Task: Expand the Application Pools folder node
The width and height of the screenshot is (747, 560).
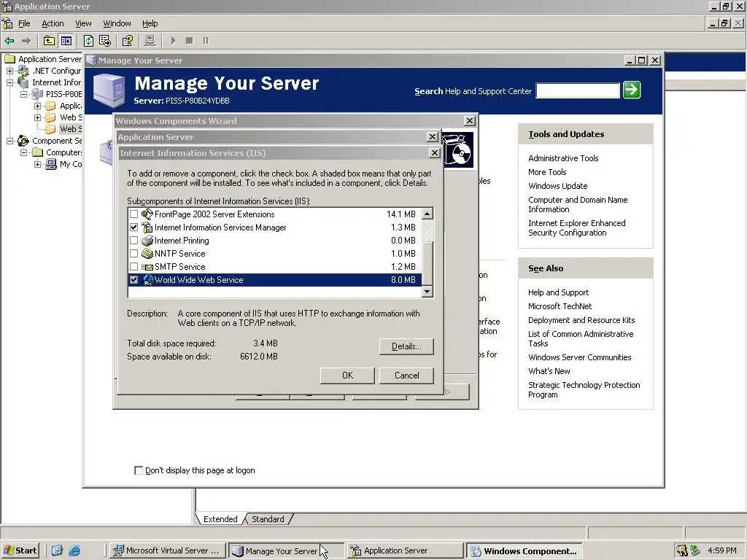Action: pos(37,106)
